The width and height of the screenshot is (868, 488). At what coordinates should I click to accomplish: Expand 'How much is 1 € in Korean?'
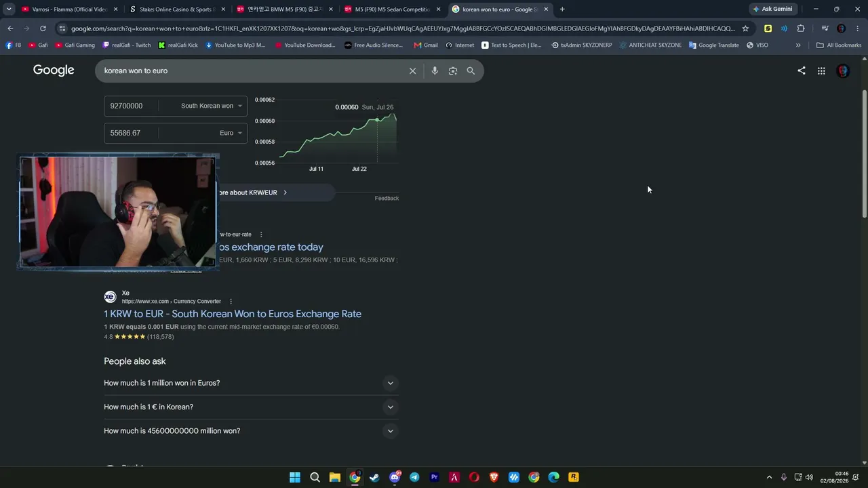[x=251, y=407]
